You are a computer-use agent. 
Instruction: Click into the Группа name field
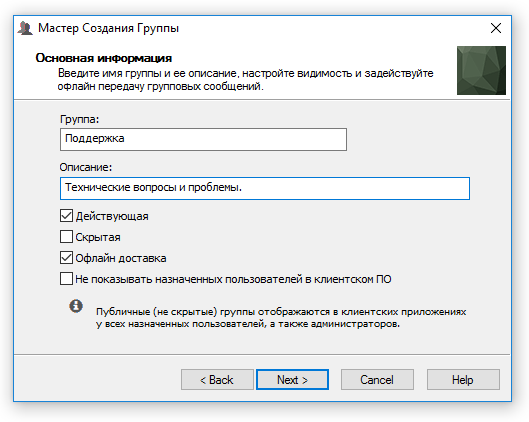(x=203, y=139)
